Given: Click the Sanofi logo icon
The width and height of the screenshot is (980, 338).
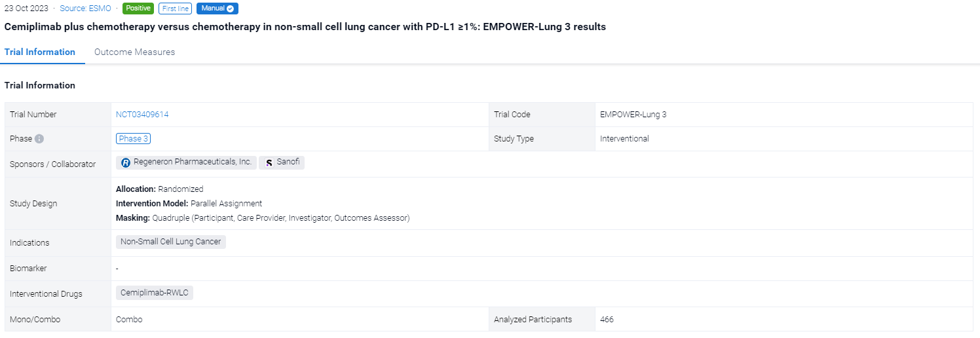Looking at the screenshot, I should tap(269, 162).
